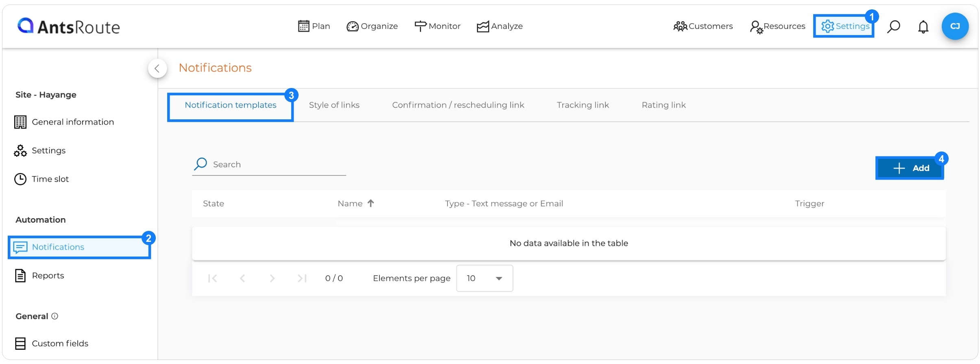Sort by Type - Text message or Email

coord(504,203)
